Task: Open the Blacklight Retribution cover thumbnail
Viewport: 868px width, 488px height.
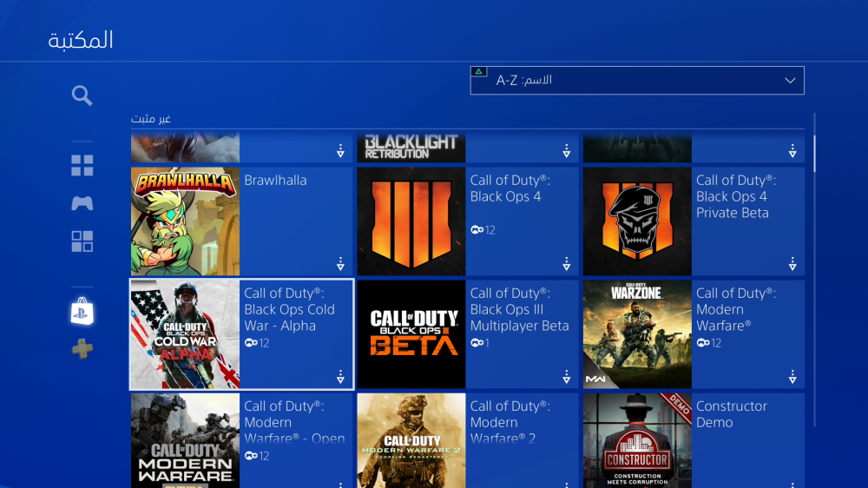Action: [411, 148]
